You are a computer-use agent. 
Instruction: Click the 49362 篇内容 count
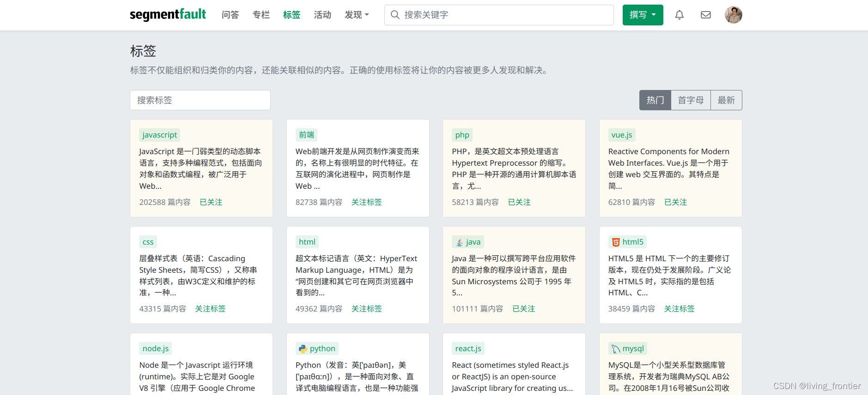(x=319, y=309)
